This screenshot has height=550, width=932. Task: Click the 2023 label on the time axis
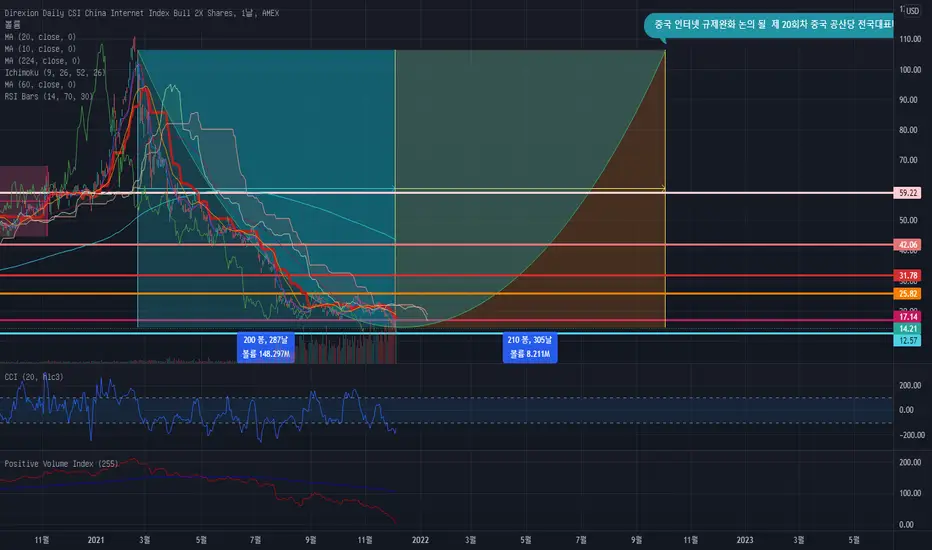coord(745,540)
